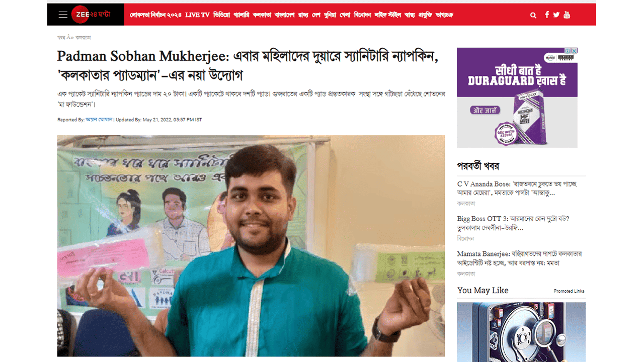Open the hamburger menu icon
Screen dimensions: 644x362
(x=63, y=15)
